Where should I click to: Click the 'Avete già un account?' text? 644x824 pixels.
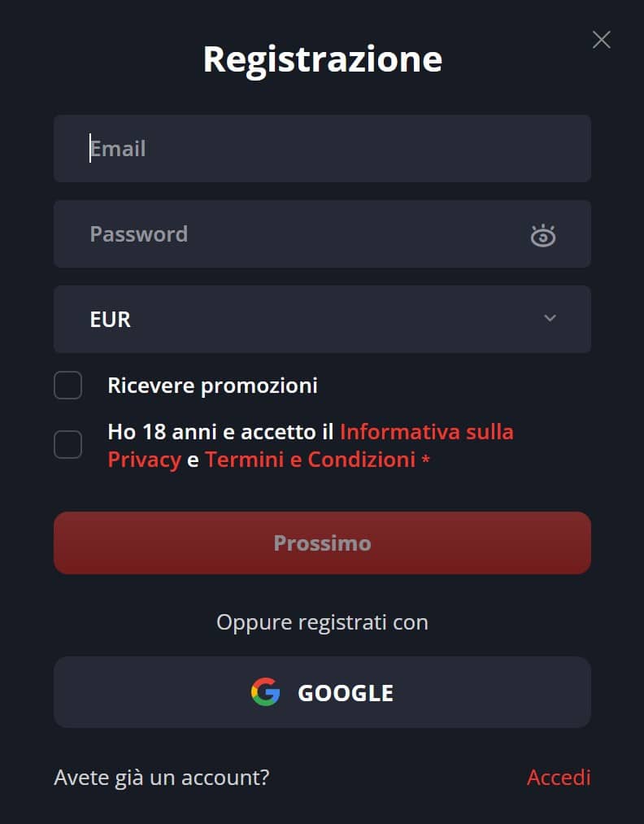click(x=161, y=778)
